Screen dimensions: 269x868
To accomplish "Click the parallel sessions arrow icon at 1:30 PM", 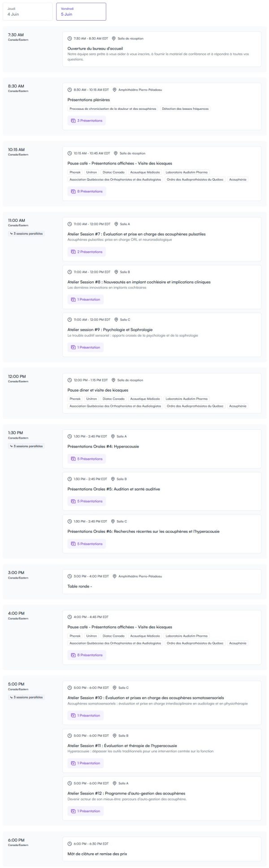I will [x=11, y=446].
